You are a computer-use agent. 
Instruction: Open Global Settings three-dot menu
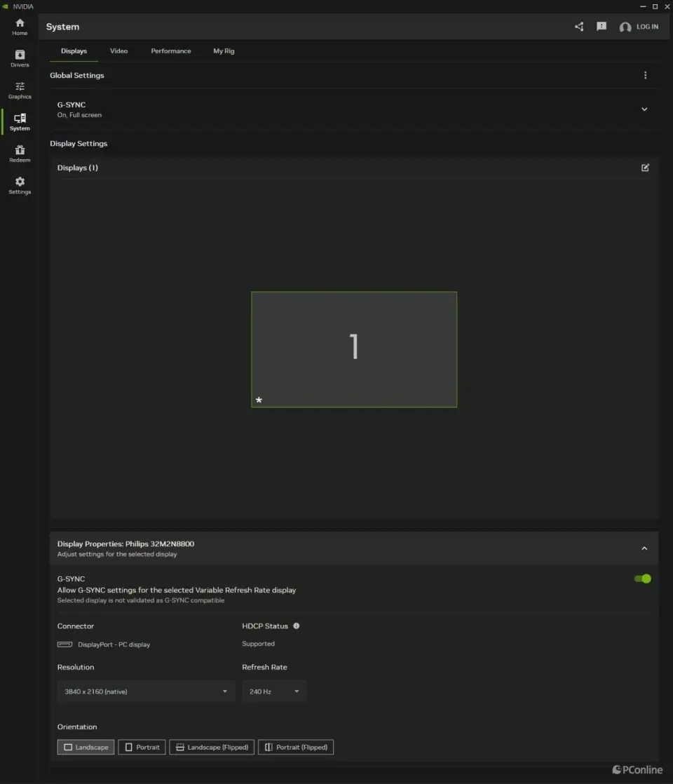pos(645,75)
